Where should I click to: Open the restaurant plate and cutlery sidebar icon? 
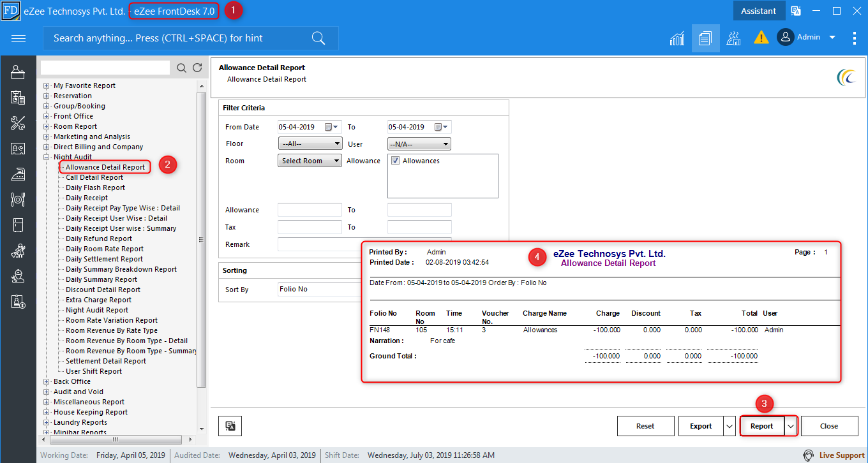(18, 200)
